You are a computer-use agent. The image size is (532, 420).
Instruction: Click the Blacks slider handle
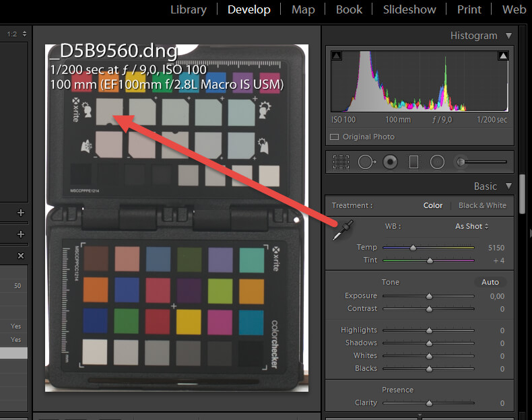(429, 369)
